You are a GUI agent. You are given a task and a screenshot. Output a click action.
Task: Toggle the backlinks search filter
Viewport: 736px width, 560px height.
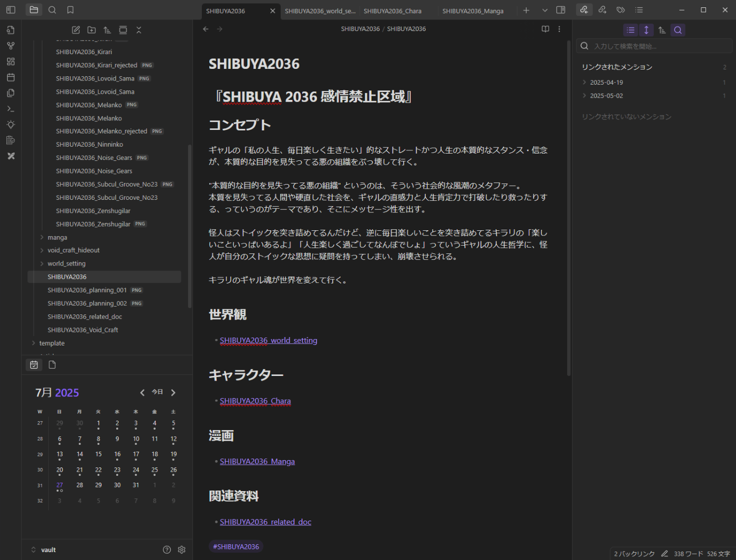tap(678, 30)
